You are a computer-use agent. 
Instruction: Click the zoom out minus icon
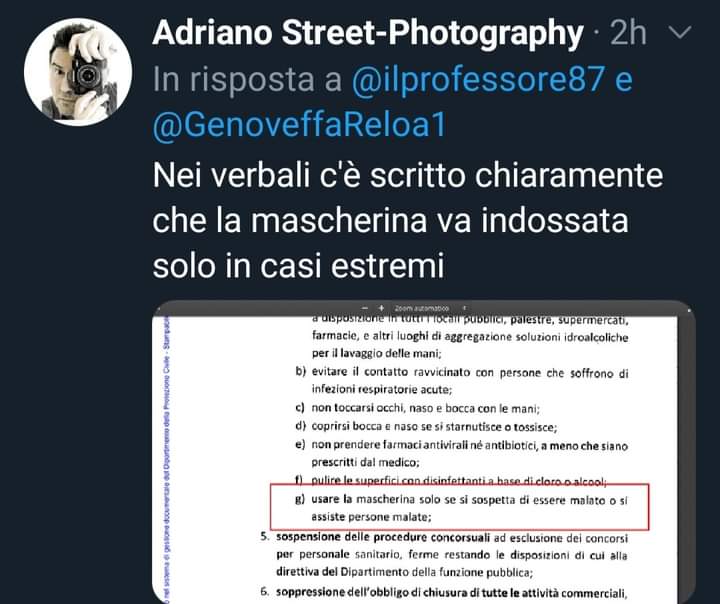[x=365, y=308]
